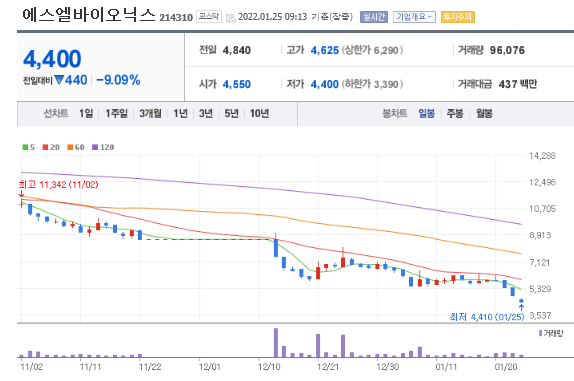Click the 12/10 date axis label
This screenshot has height=381, width=574.
(269, 367)
